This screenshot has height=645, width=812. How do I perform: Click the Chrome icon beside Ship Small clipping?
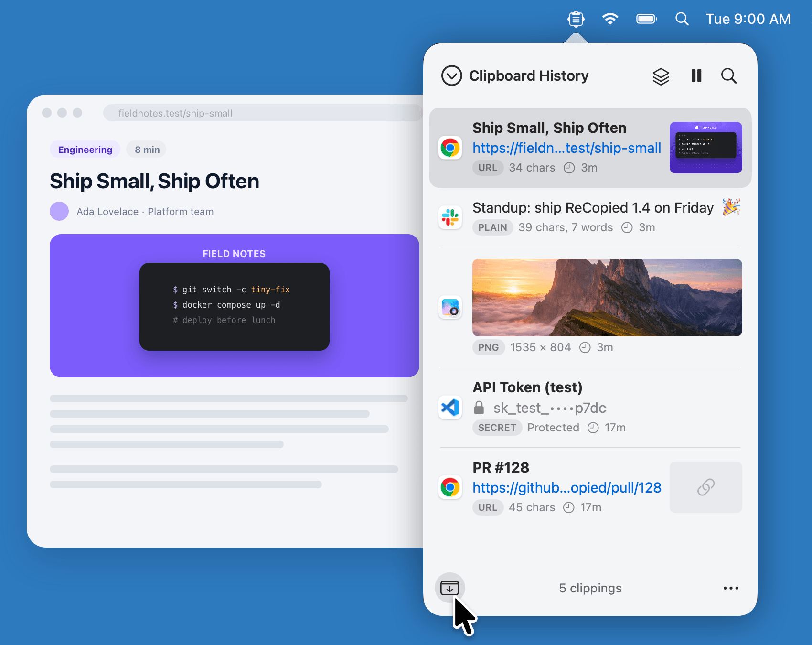point(450,148)
